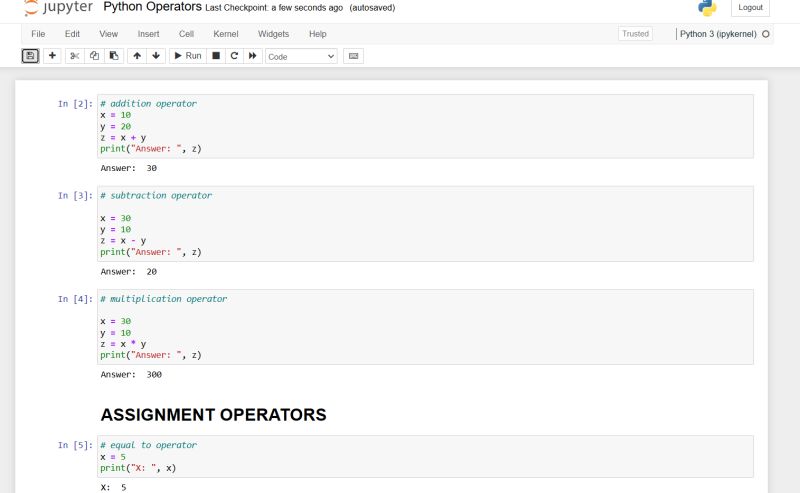Click the In [3]: prompt
This screenshot has width=800, height=493.
click(75, 195)
